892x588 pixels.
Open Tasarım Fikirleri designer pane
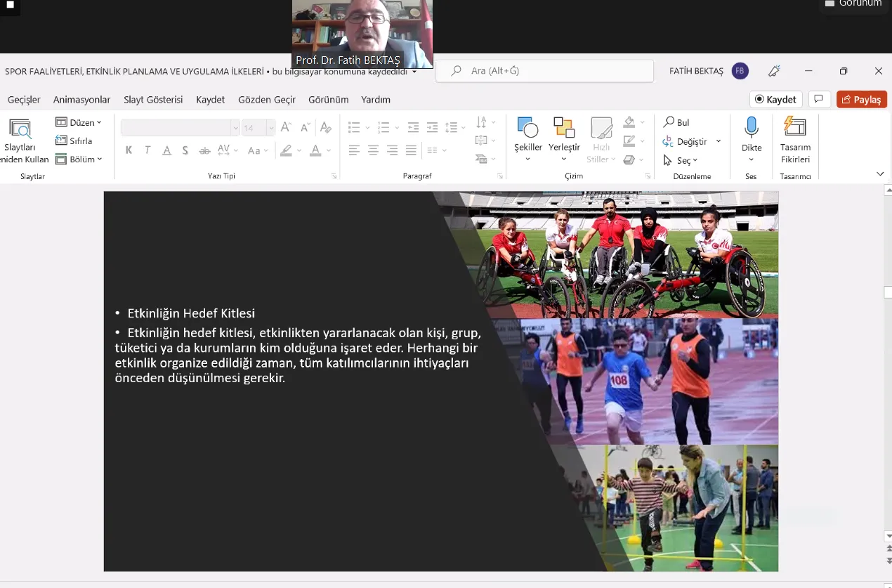point(795,128)
